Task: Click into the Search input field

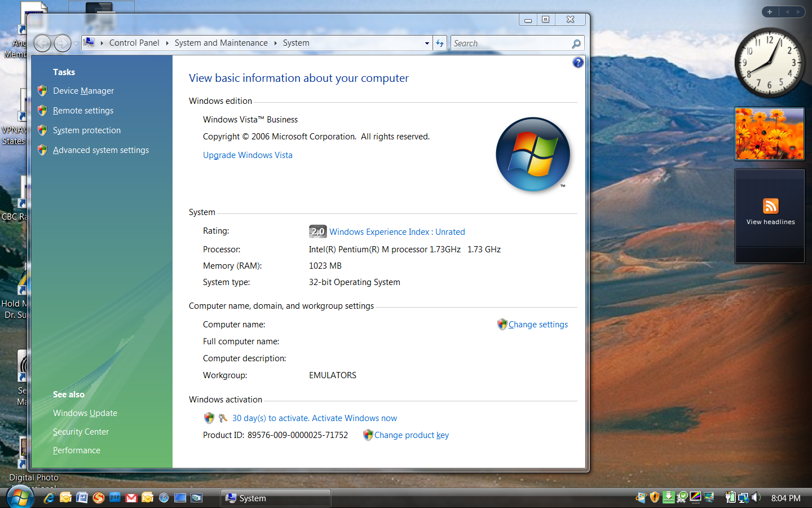Action: coord(510,43)
